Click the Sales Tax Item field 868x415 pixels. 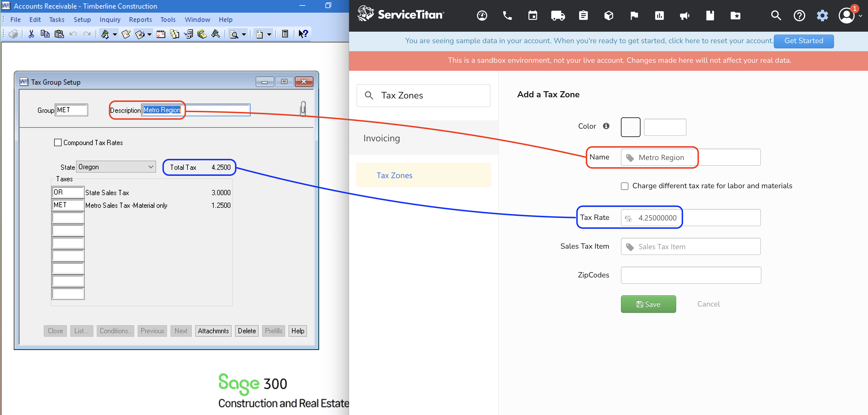point(690,246)
